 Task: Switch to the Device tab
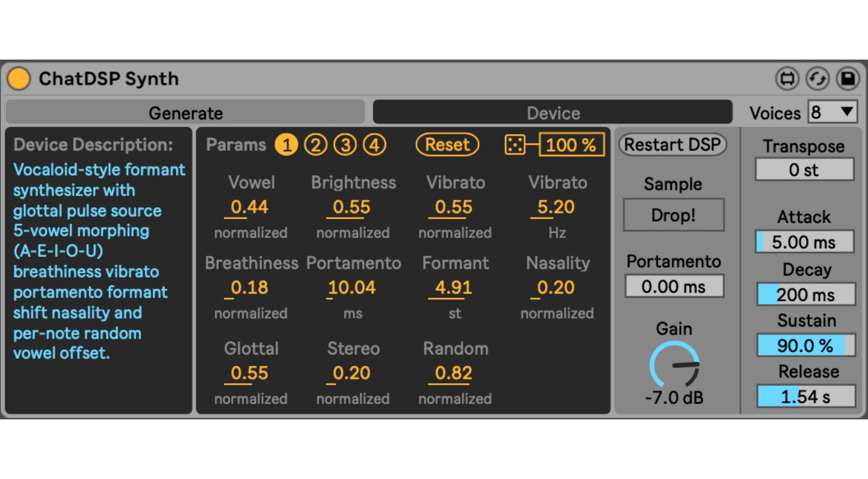[x=552, y=113]
